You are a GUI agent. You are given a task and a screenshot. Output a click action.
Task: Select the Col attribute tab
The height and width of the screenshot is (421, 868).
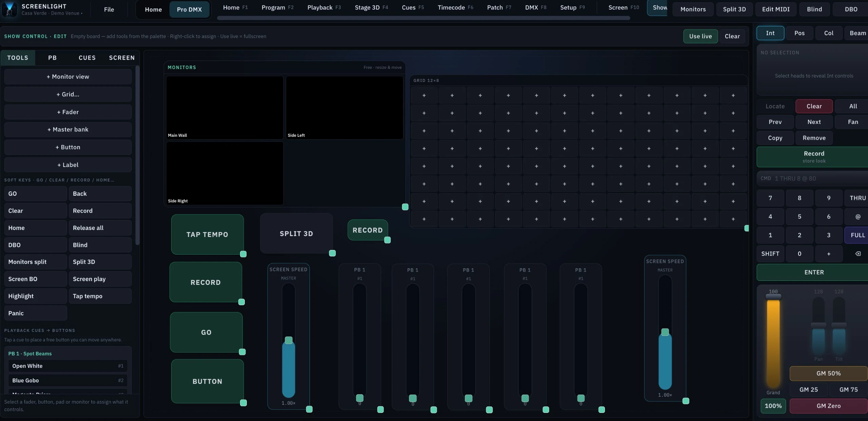829,33
